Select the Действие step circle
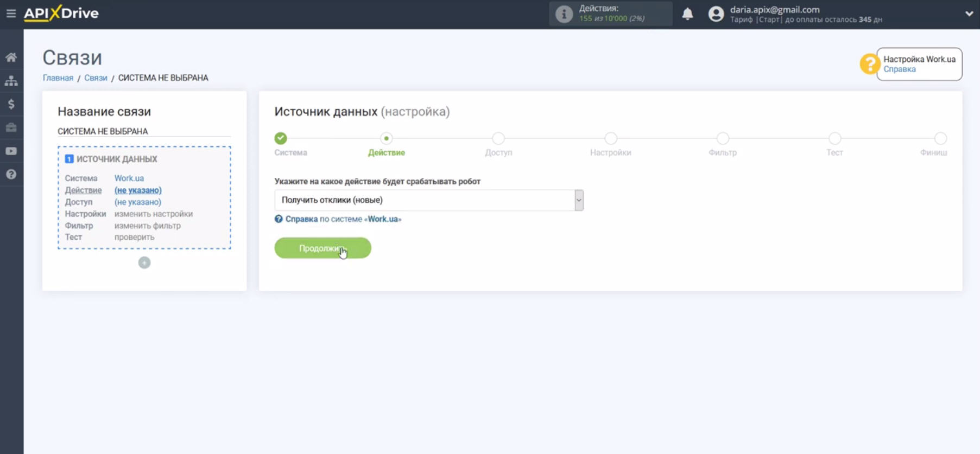 coord(386,138)
